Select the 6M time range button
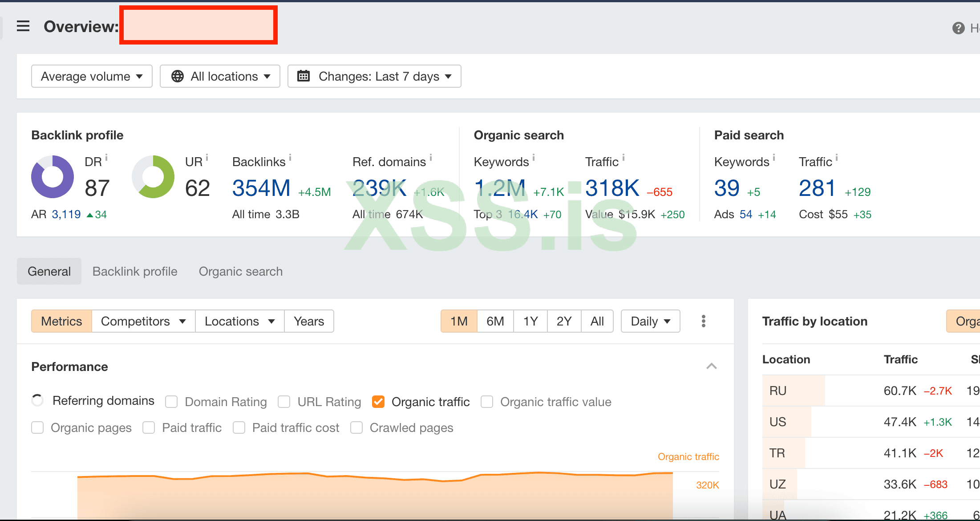 [x=495, y=321]
